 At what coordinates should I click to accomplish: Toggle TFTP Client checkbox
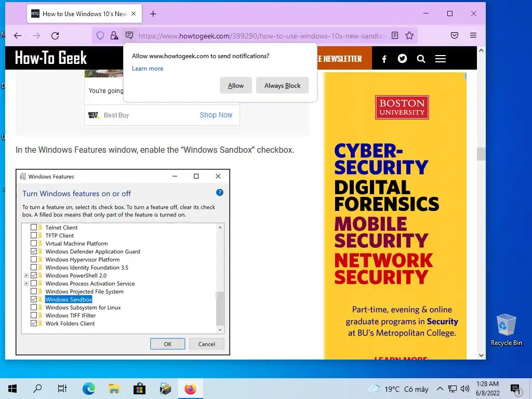(x=34, y=235)
